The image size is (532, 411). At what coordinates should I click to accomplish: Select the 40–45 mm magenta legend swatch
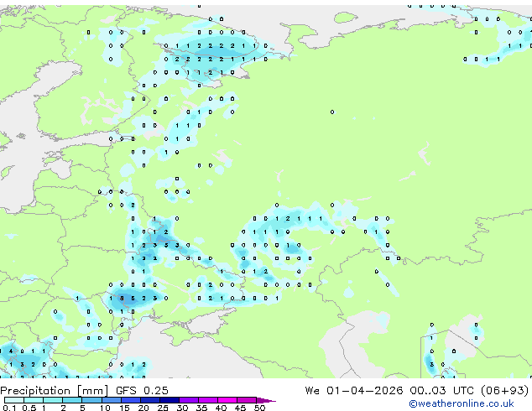tap(227, 400)
